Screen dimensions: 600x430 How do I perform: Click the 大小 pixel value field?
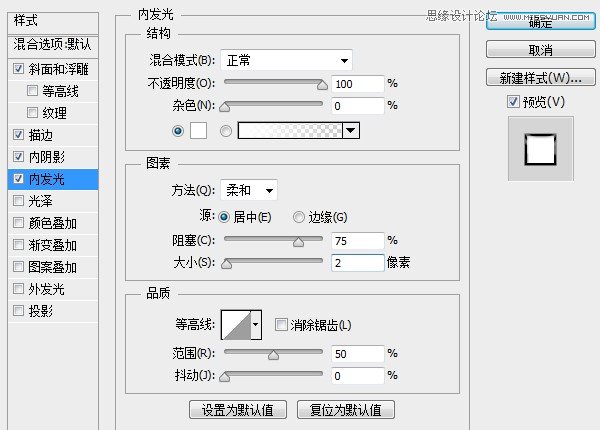(x=358, y=263)
